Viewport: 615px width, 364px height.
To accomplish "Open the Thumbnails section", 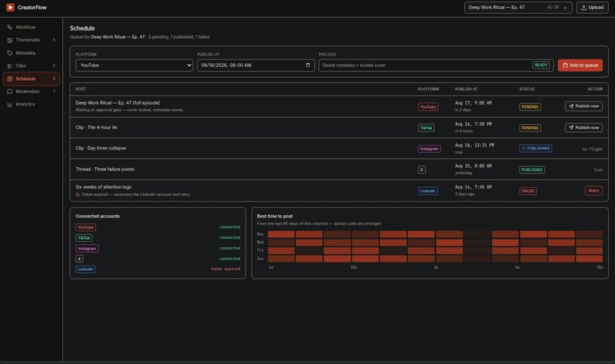I will [x=31, y=40].
